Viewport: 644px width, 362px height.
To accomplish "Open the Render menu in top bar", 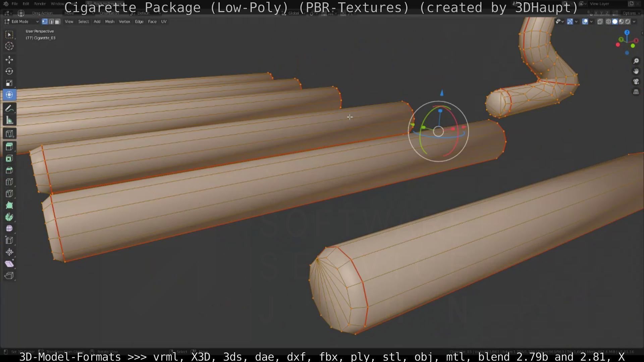I will click(x=40, y=4).
